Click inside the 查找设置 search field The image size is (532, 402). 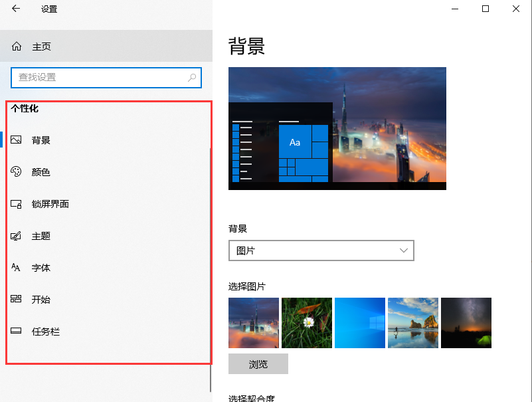100,78
